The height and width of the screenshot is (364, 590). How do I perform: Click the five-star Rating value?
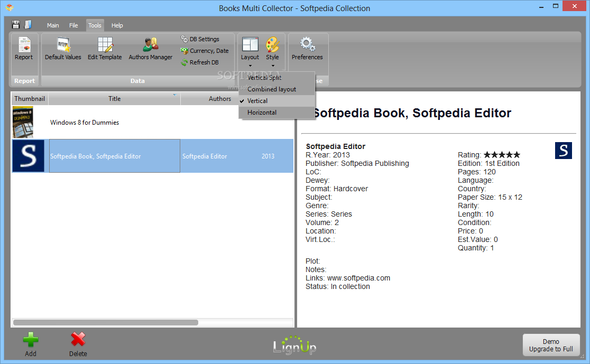502,155
